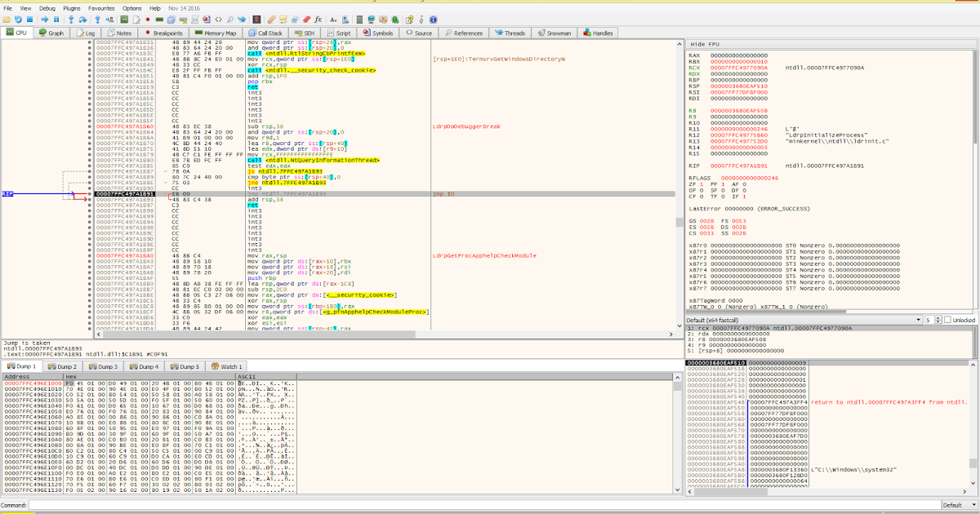Restart the debugged process
980x514 pixels.
click(18, 16)
